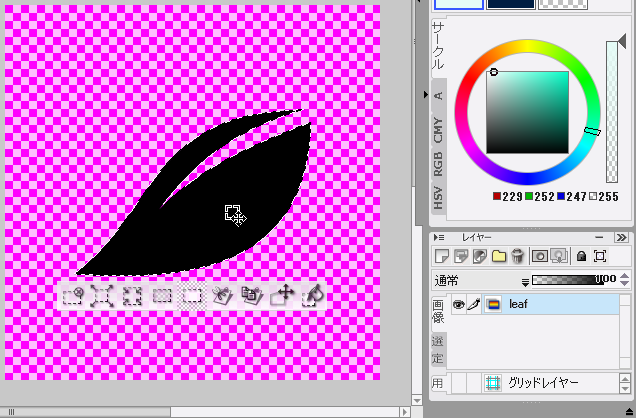The image size is (636, 418).
Task: Switch to the HSV color tab
Action: point(438,197)
